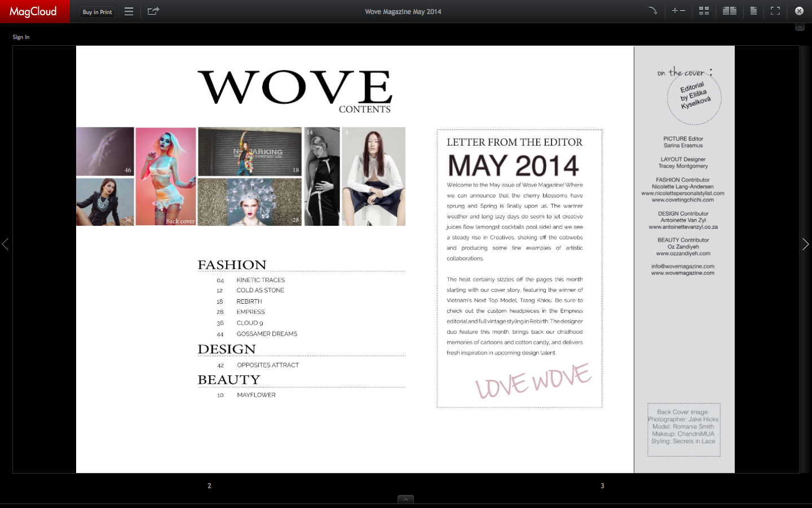Go to the next page arrow
The image size is (812, 508).
805,244
